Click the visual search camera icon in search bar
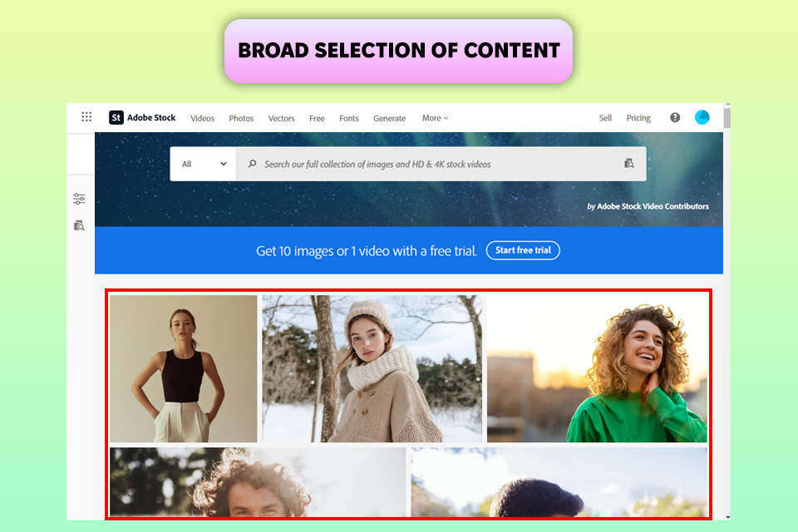The image size is (798, 532). pos(629,164)
